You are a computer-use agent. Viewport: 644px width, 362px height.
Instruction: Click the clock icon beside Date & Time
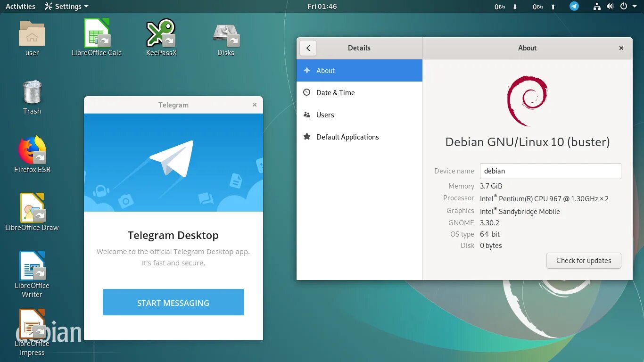tap(307, 92)
